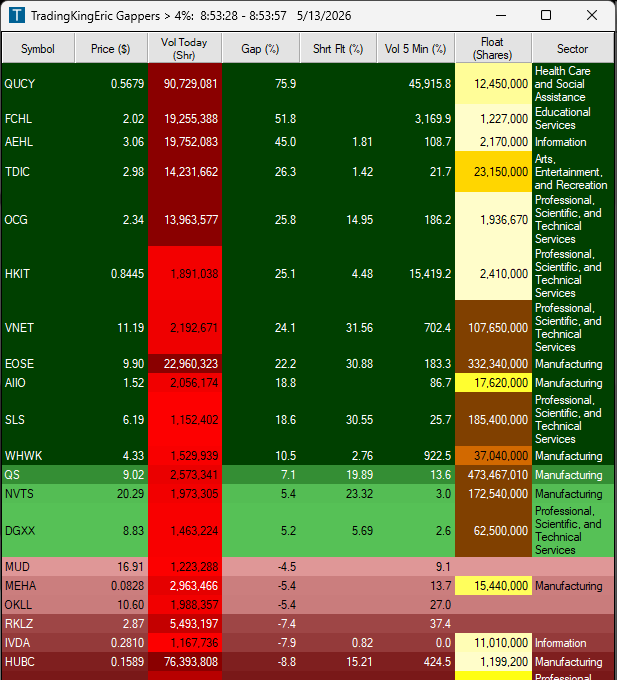Click DGXX volume 1,463,224
This screenshot has height=680, width=617.
tap(194, 530)
